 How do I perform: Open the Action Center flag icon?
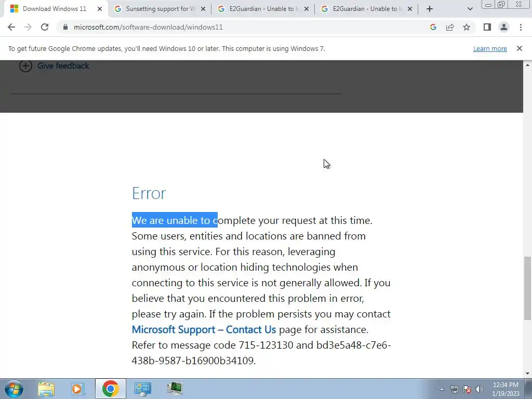pyautogui.click(x=467, y=389)
